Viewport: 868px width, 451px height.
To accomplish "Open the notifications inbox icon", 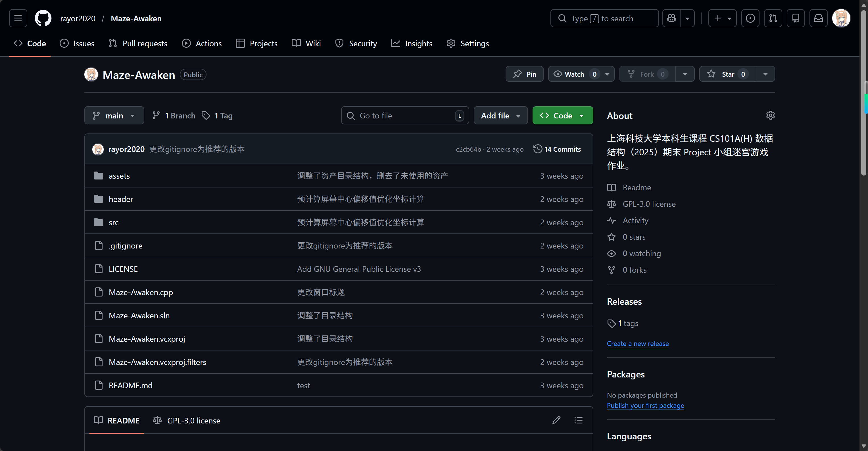I will coord(819,18).
